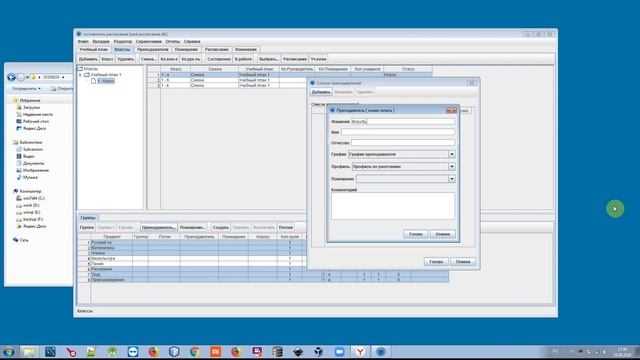The image size is (640, 360).
Task: Open the Вкладки menu
Action: [x=101, y=42]
